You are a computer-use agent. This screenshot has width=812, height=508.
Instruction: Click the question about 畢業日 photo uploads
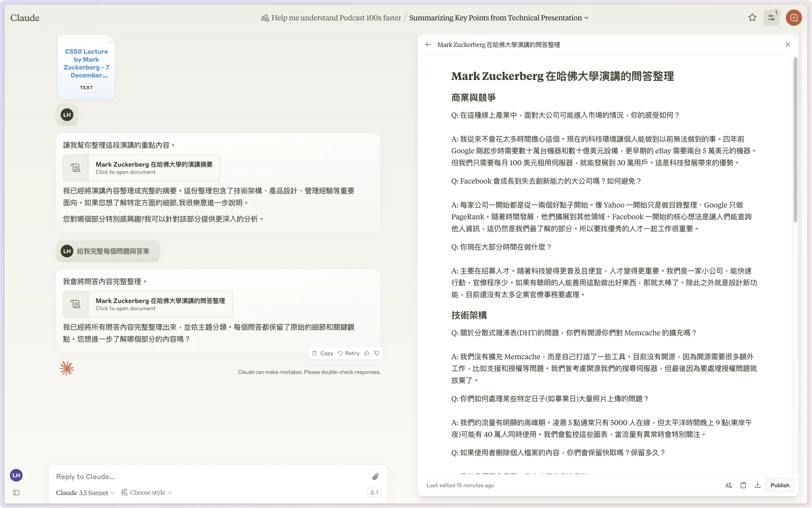[x=550, y=399]
